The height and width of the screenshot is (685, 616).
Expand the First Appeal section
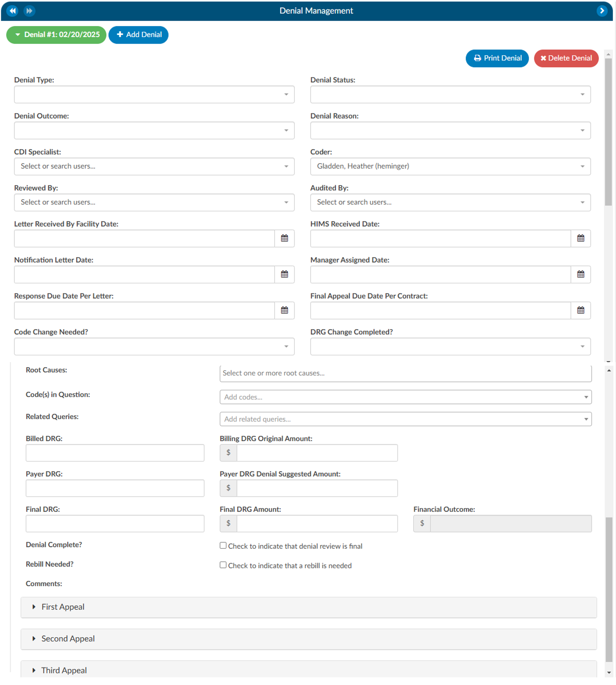point(308,607)
